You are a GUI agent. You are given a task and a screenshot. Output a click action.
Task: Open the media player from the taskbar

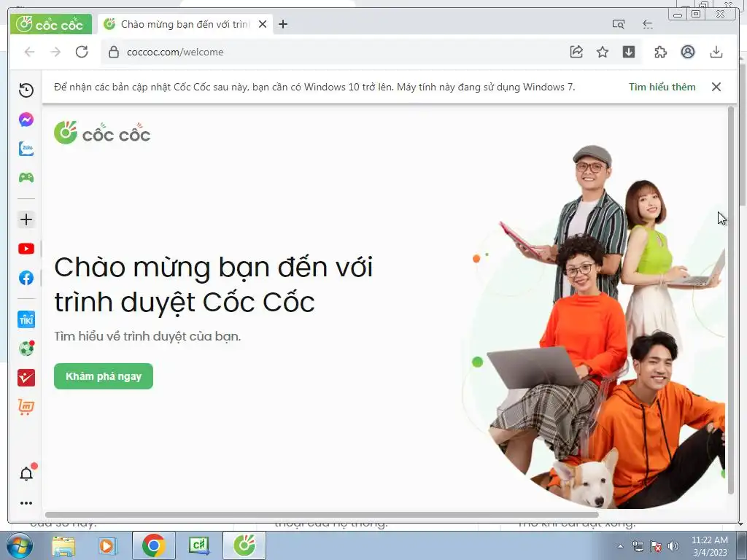(x=107, y=546)
